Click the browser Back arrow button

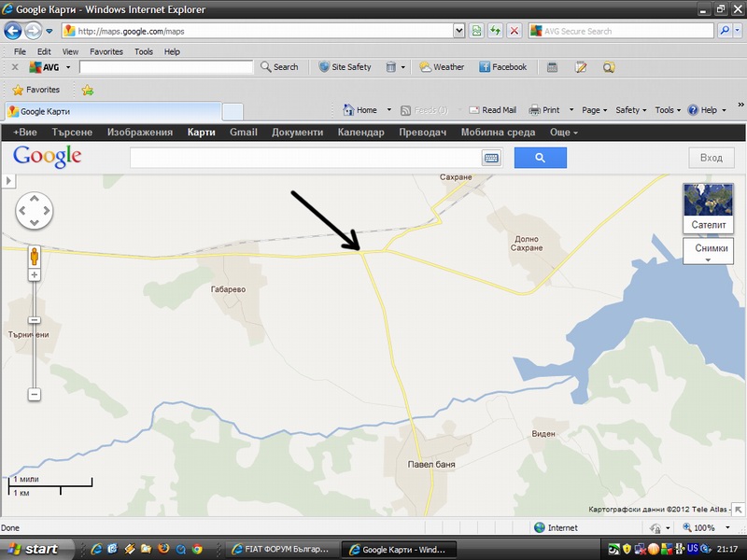coord(14,31)
